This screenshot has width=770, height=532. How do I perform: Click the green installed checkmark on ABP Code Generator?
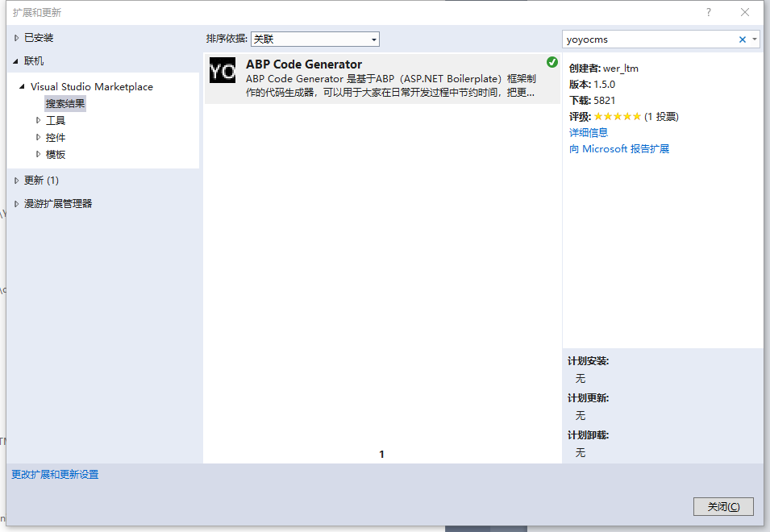click(551, 61)
